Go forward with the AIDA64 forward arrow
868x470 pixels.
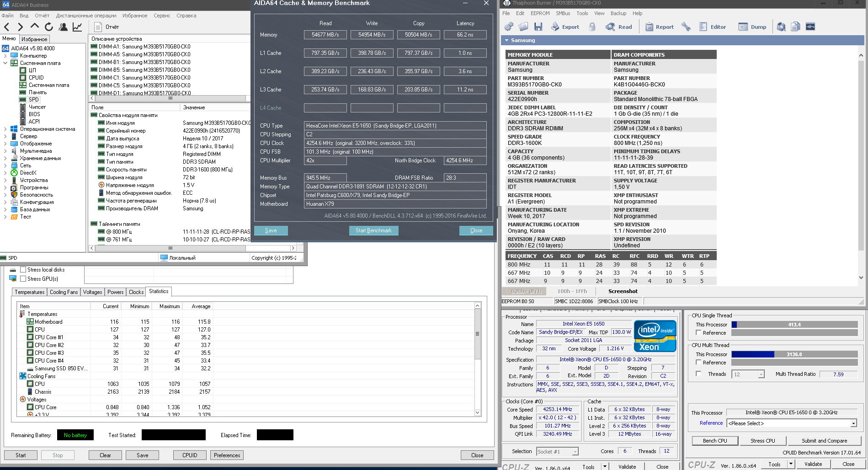pos(20,27)
